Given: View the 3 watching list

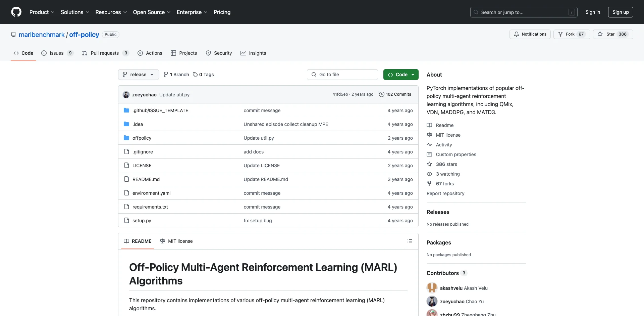Looking at the screenshot, I should tap(443, 174).
